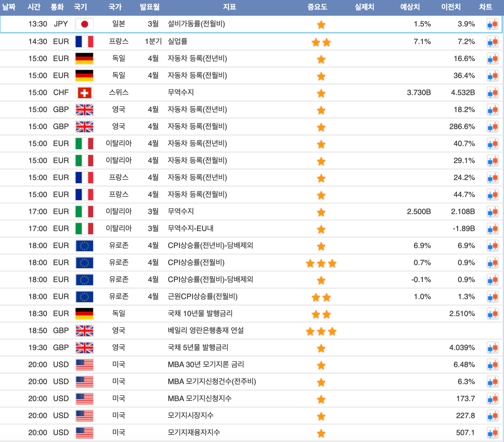Click the 지표 column header
Image resolution: width=504 pixels, height=442 pixels.
pos(229,7)
